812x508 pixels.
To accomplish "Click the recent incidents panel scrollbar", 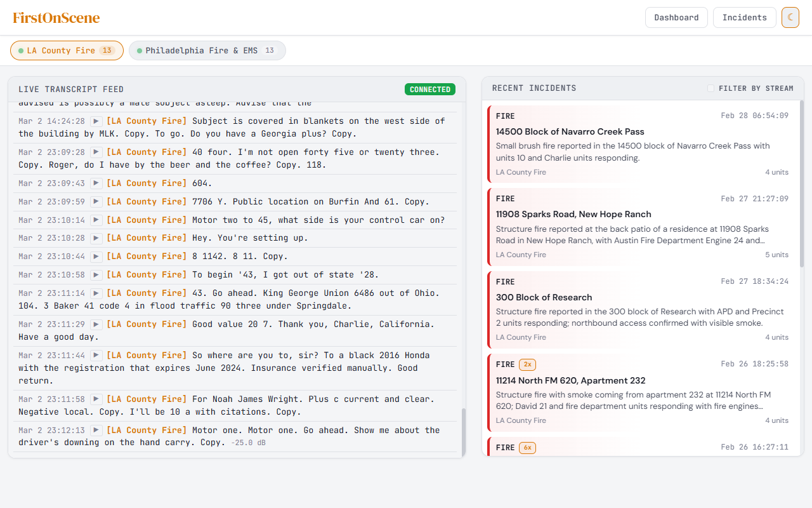I will tap(801, 184).
